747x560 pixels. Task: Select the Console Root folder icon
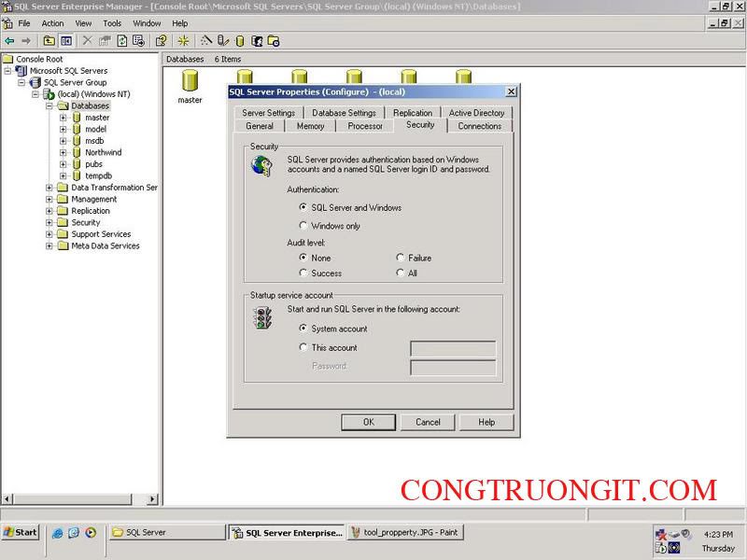tap(8, 59)
